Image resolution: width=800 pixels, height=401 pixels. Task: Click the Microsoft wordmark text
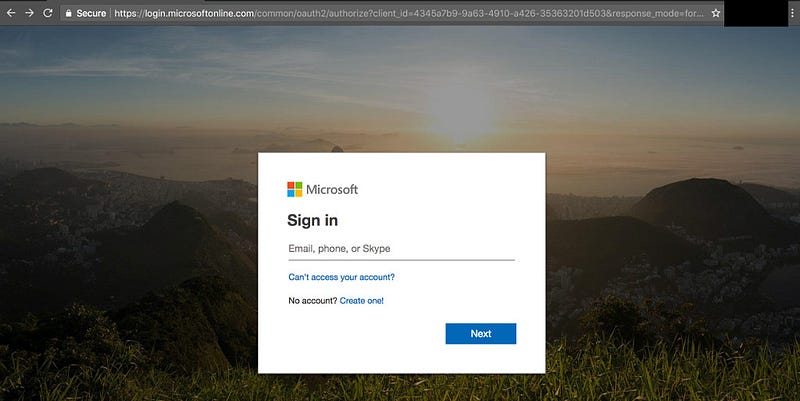click(x=332, y=189)
